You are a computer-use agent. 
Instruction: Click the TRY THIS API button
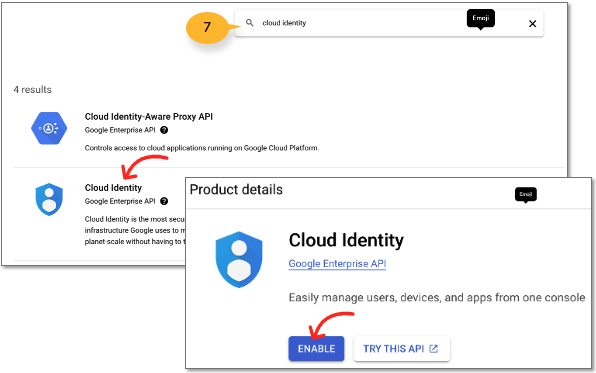[x=402, y=349]
